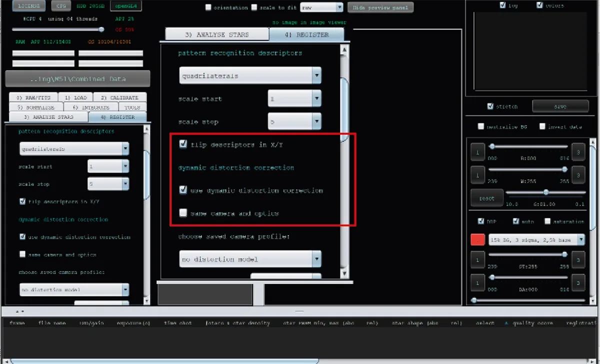Switch to the 6) INTEGRATE tab
The width and height of the screenshot is (600, 364).
click(90, 107)
